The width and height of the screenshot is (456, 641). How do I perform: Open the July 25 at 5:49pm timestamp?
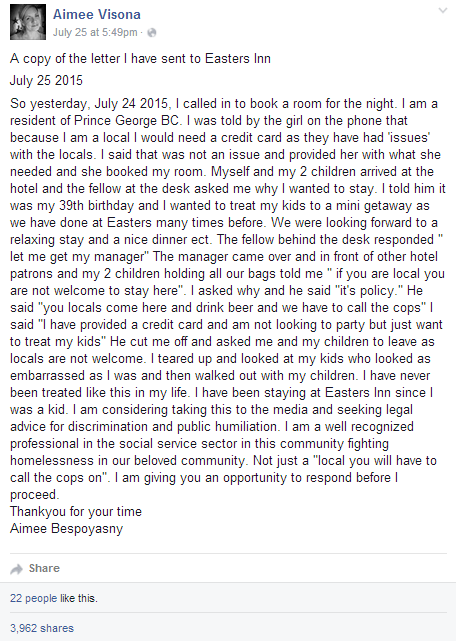click(95, 32)
